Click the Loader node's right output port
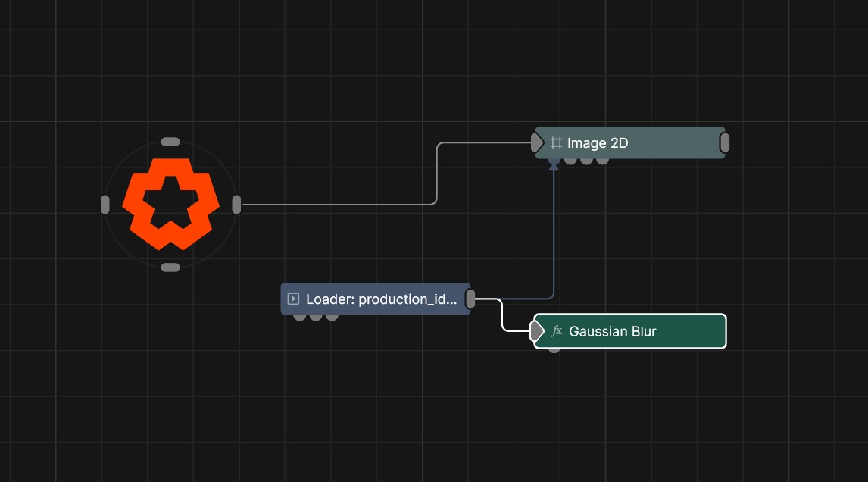This screenshot has width=868, height=482. tap(470, 299)
